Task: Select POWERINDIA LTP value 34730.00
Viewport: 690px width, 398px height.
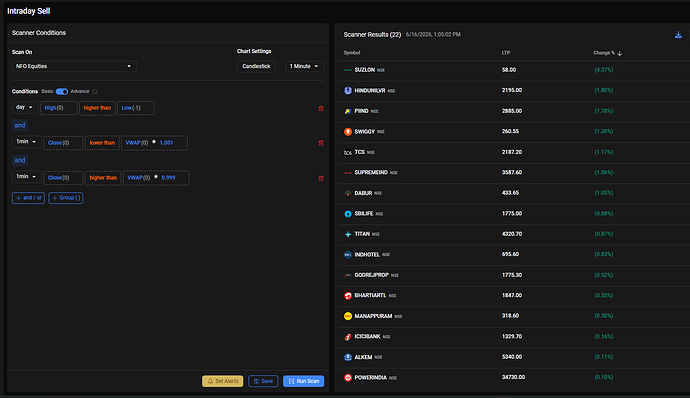Action: [x=513, y=377]
